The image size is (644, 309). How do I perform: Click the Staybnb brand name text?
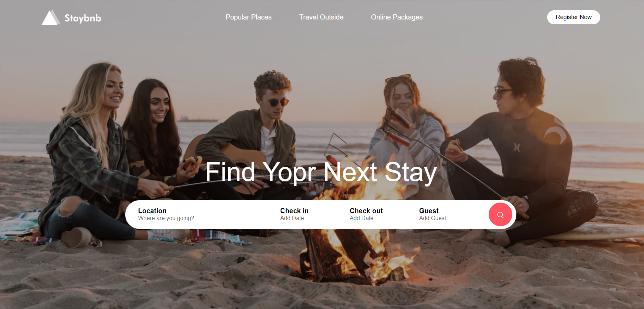pos(83,18)
